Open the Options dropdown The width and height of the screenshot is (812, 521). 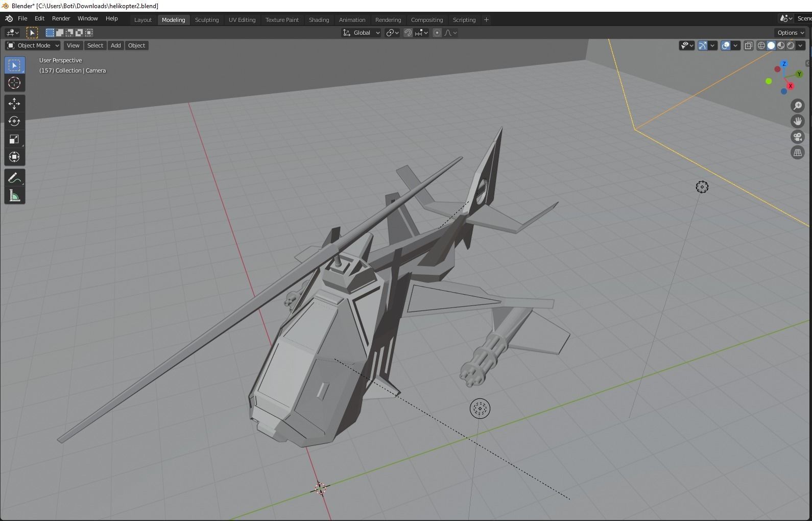(x=791, y=33)
